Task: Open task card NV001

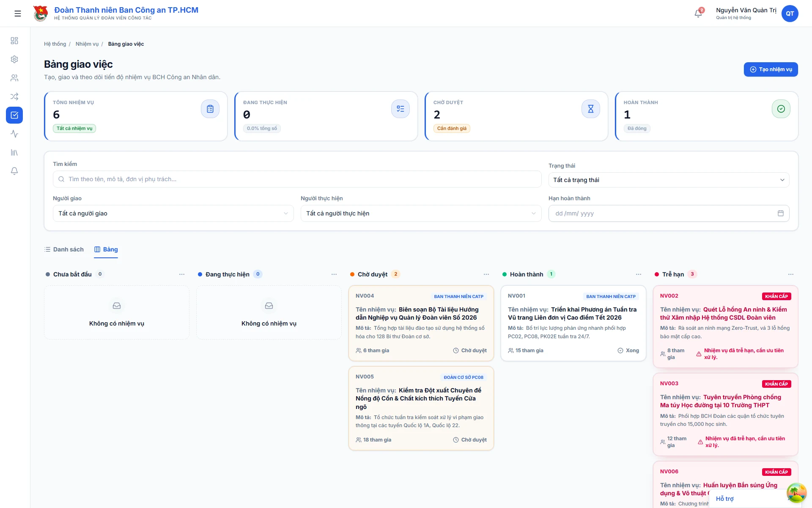Action: [x=573, y=323]
